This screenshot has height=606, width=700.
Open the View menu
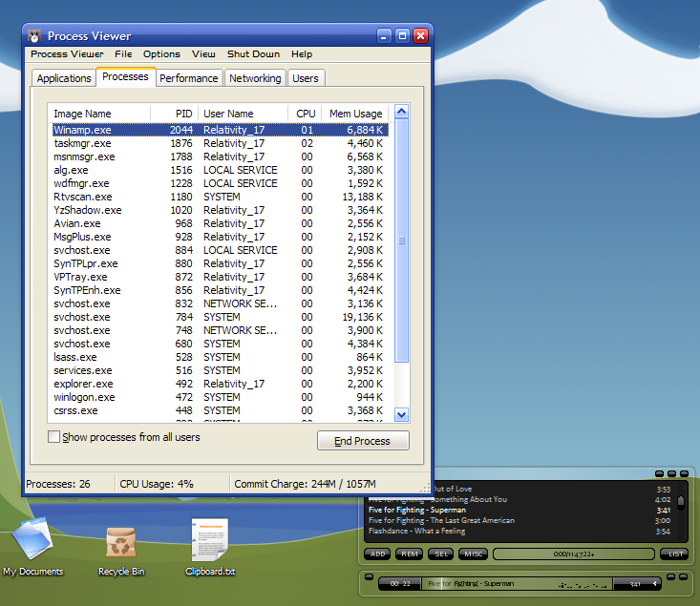(203, 54)
